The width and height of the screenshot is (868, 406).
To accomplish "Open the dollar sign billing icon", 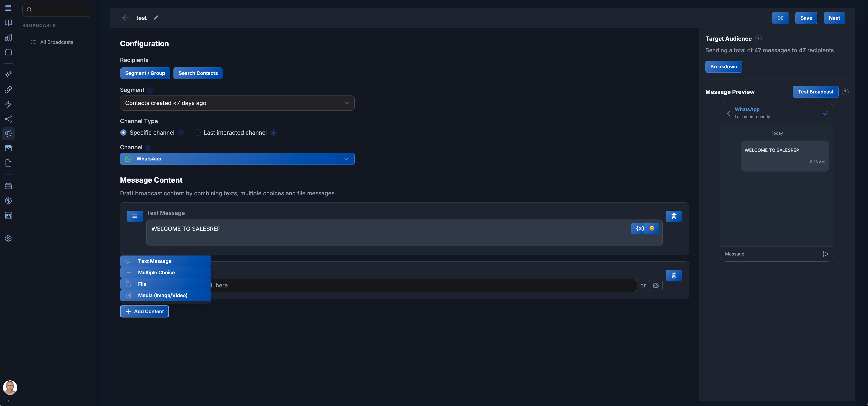I will click(8, 201).
